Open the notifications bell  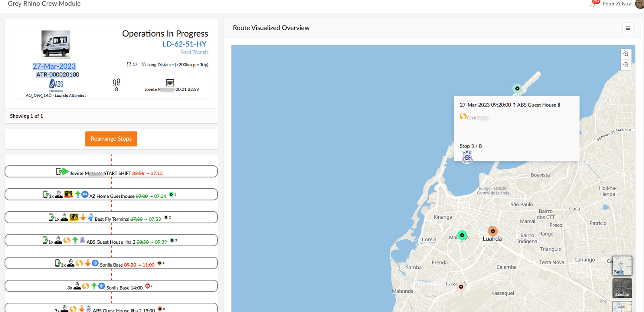(x=592, y=4)
